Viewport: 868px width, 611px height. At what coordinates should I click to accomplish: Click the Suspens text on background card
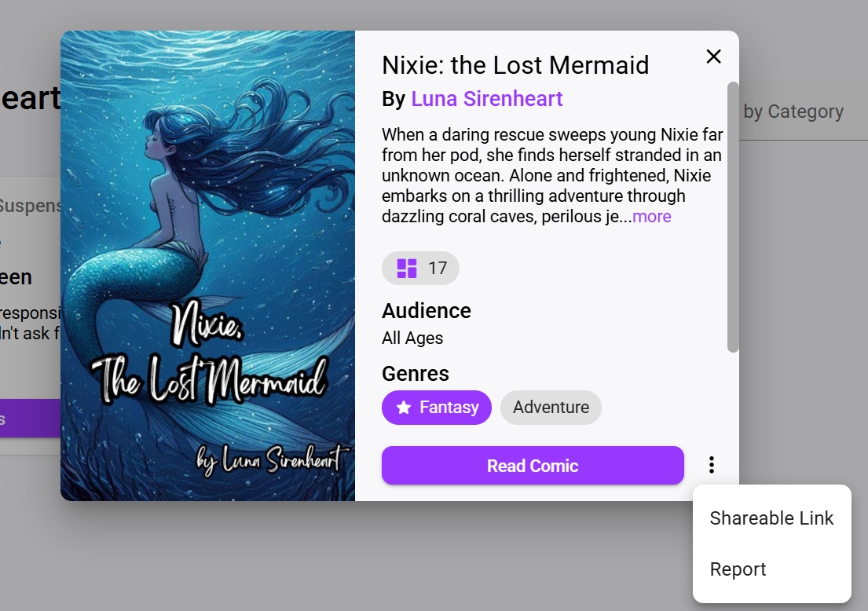pyautogui.click(x=31, y=206)
